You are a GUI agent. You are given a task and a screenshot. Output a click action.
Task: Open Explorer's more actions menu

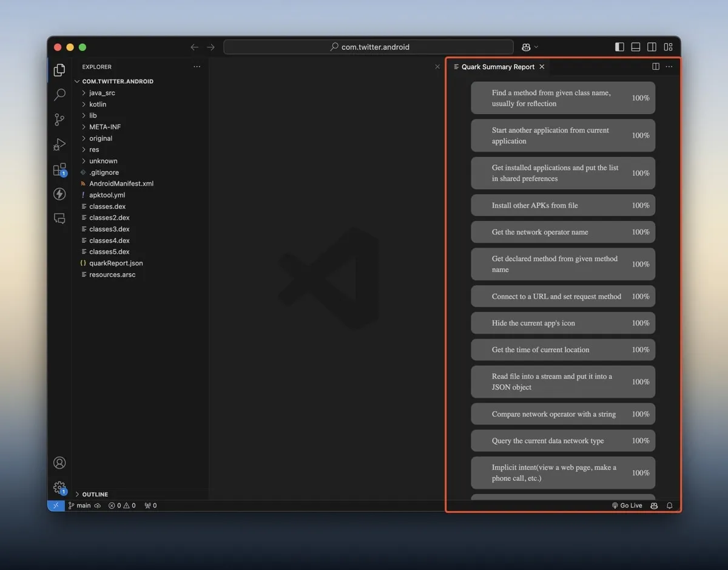197,67
